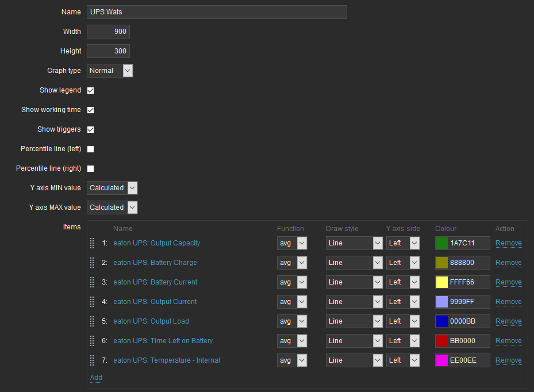Open the Y axis MIN value dropdown
The width and height of the screenshot is (534, 392).
112,188
